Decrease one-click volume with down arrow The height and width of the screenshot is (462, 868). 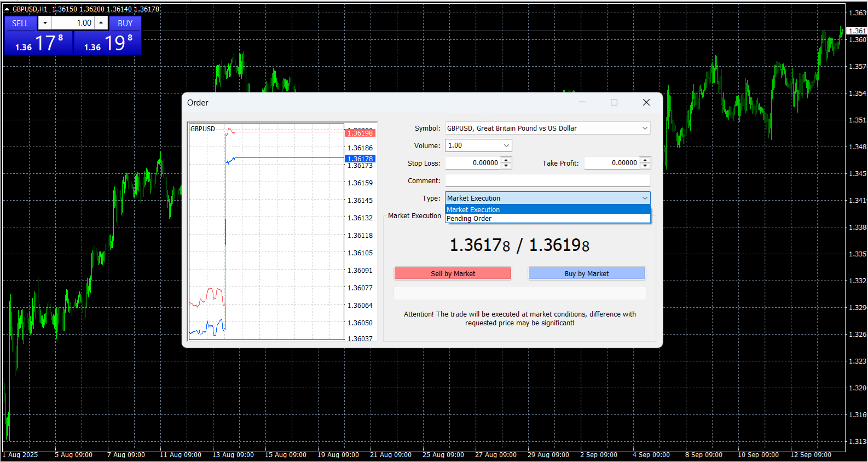tap(45, 23)
